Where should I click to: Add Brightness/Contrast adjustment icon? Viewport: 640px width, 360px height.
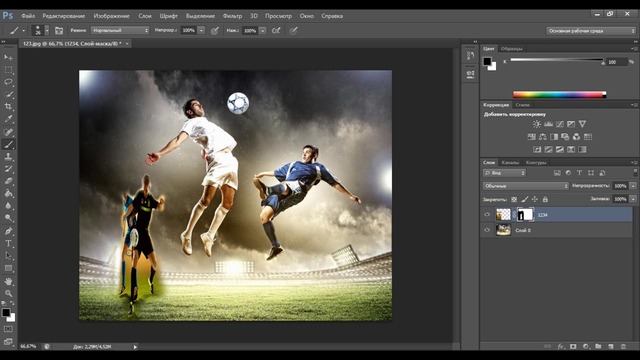[x=537, y=124]
